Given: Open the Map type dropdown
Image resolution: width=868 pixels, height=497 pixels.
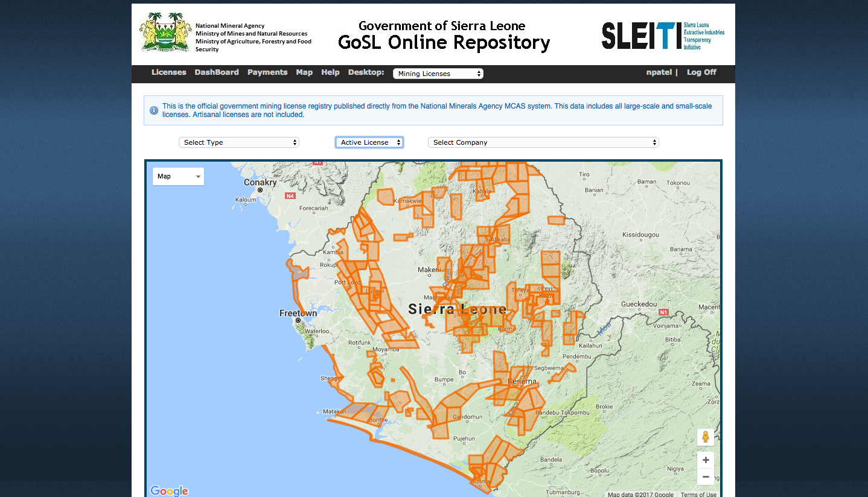Looking at the screenshot, I should (x=178, y=176).
